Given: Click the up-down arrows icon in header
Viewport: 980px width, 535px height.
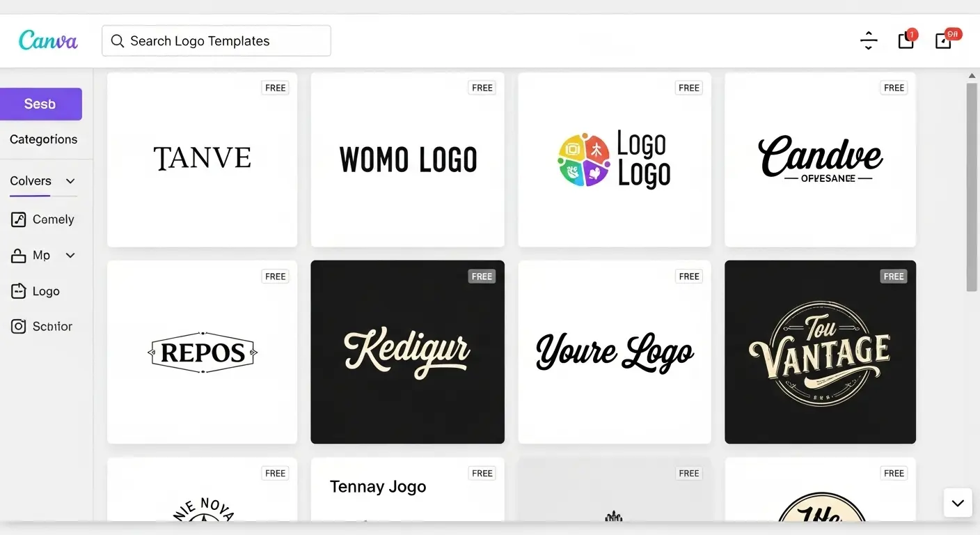Looking at the screenshot, I should pyautogui.click(x=869, y=40).
